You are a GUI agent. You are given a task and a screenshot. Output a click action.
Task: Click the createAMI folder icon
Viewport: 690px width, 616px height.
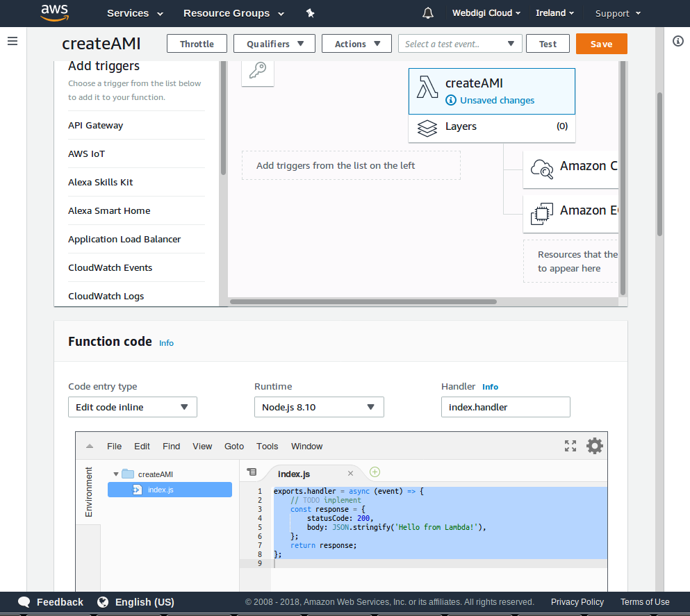pos(128,474)
